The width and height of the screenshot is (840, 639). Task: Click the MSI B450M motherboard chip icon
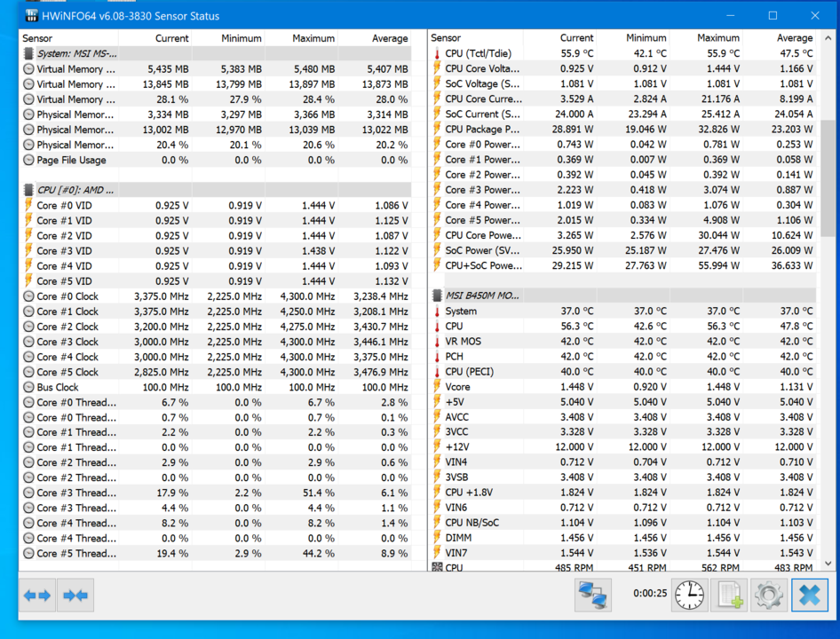click(x=437, y=296)
